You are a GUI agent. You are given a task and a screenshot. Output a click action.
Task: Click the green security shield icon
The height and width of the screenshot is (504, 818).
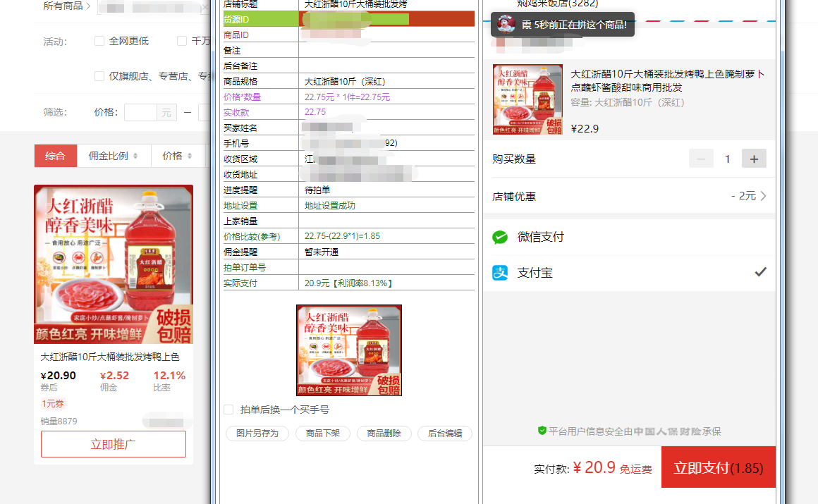(x=542, y=431)
